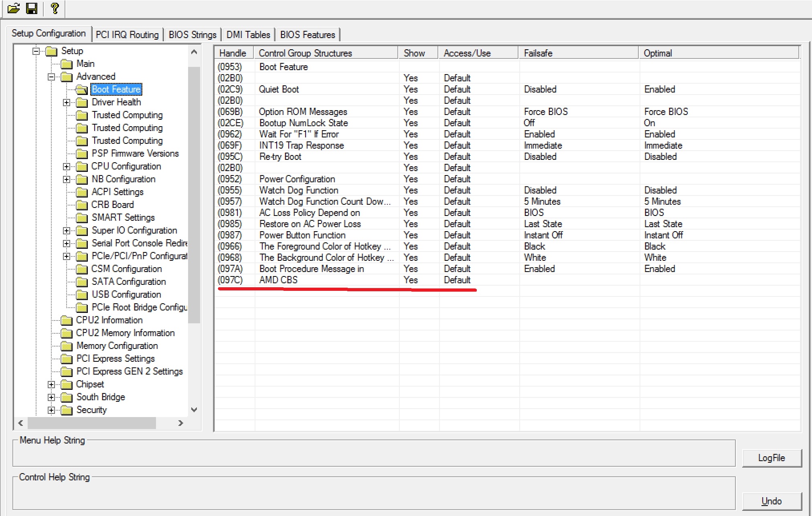
Task: Switch to the PCI IRQ Routing tab
Action: click(127, 35)
